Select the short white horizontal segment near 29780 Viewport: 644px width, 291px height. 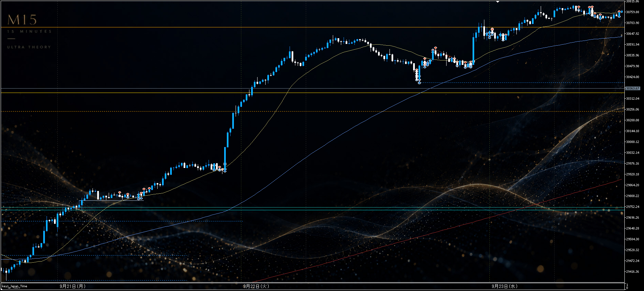pyautogui.click(x=111, y=200)
